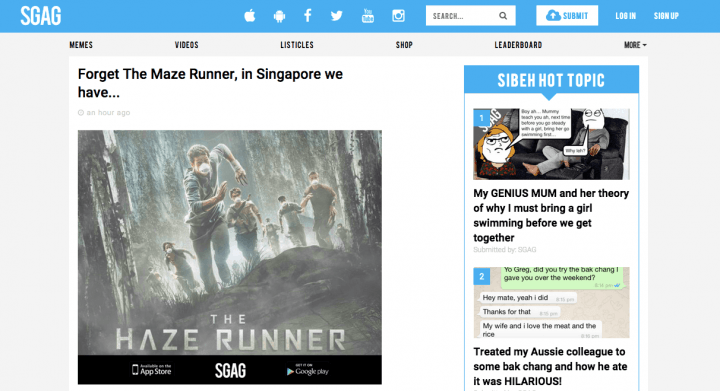This screenshot has height=391, width=720.
Task: Open the Videos section
Action: [186, 45]
